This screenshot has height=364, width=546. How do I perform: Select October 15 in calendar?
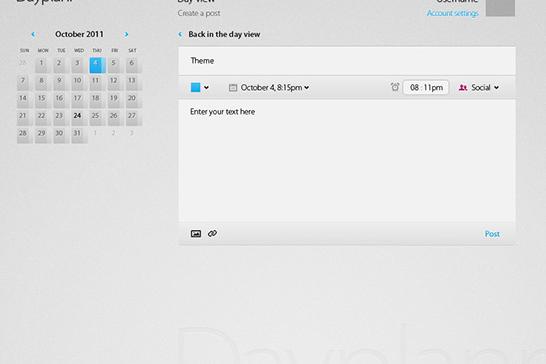pyautogui.click(x=43, y=100)
